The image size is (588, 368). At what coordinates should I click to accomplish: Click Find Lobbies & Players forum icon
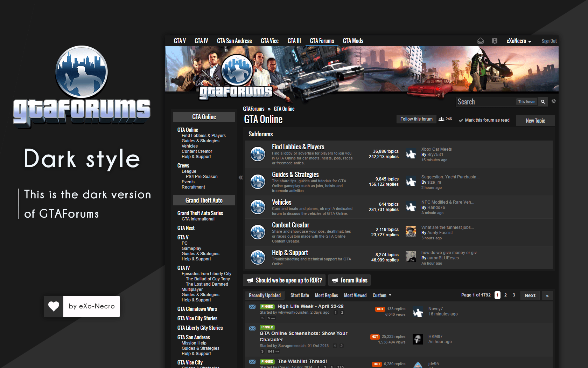(x=258, y=154)
